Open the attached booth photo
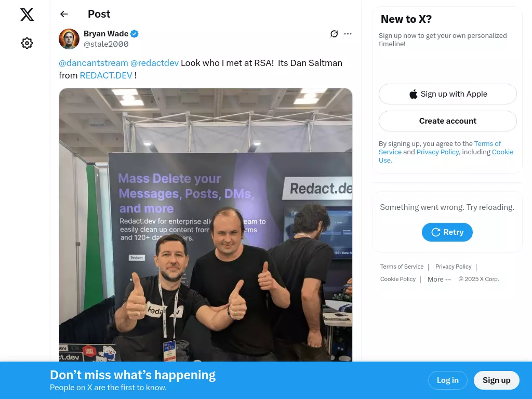532x399 pixels. [x=206, y=224]
